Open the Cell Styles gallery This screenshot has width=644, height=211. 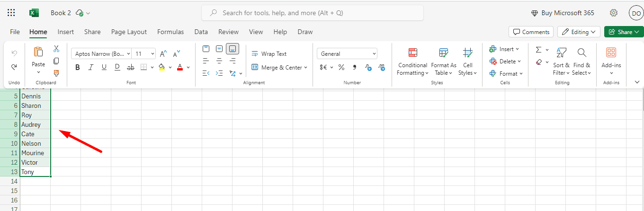click(467, 62)
